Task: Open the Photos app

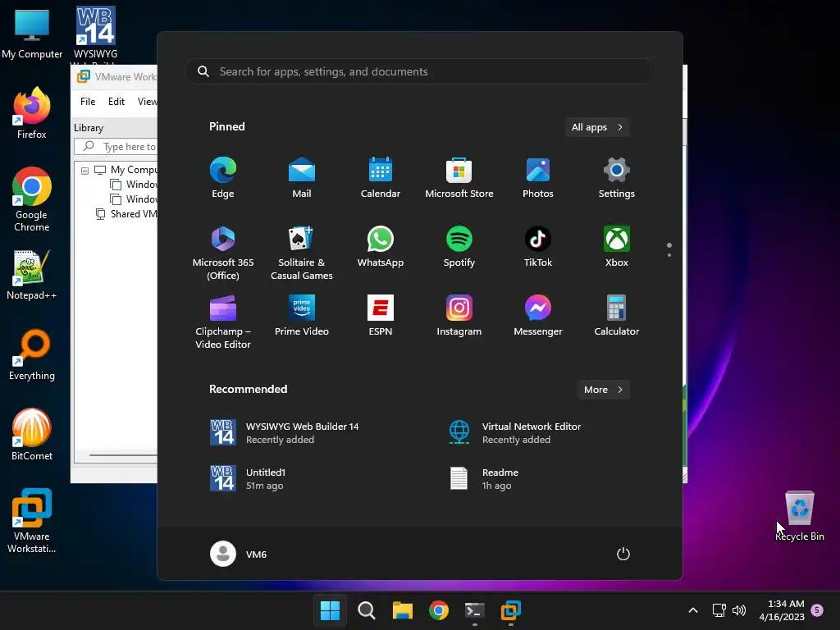Action: [538, 178]
